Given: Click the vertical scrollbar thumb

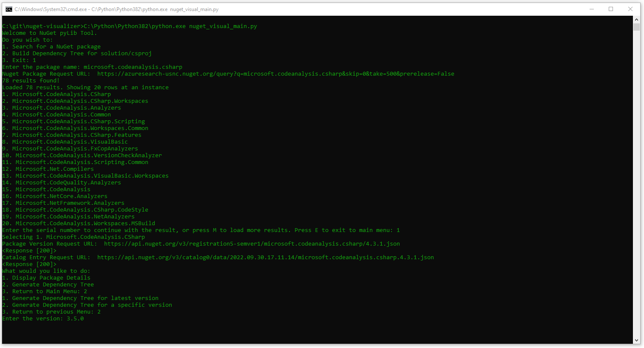Looking at the screenshot, I should tap(636, 27).
